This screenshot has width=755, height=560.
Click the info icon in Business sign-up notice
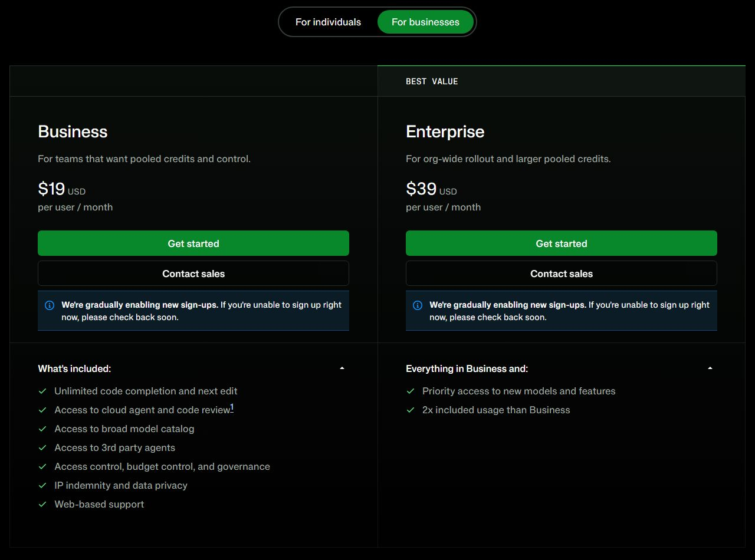pyautogui.click(x=50, y=305)
